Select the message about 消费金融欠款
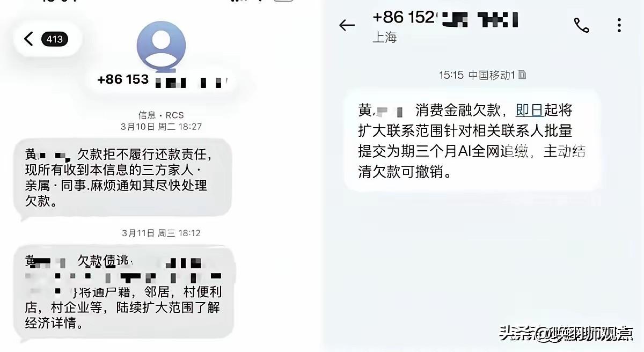The height and width of the screenshot is (352, 644). (x=472, y=141)
